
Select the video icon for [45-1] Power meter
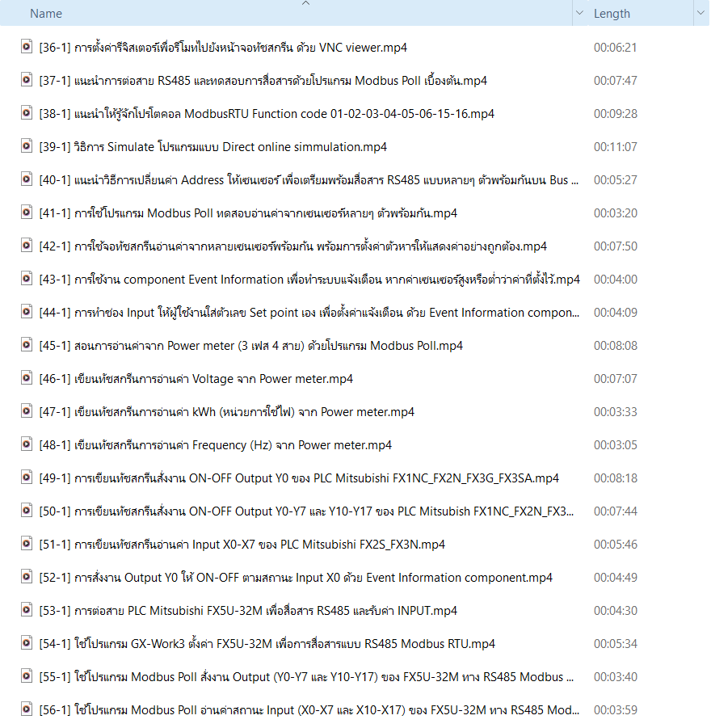(x=27, y=345)
